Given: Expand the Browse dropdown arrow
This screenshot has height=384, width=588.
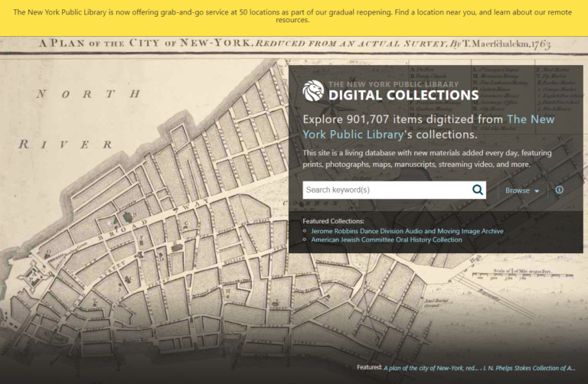Looking at the screenshot, I should tap(537, 190).
